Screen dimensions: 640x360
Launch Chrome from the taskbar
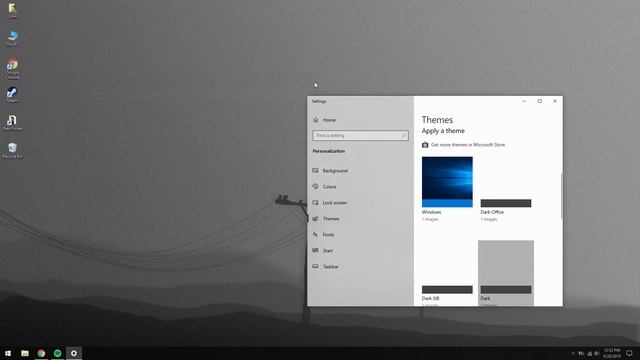point(41,353)
